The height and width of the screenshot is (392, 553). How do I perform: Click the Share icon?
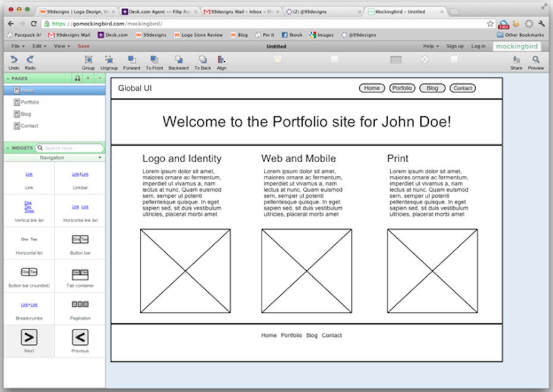[x=516, y=59]
